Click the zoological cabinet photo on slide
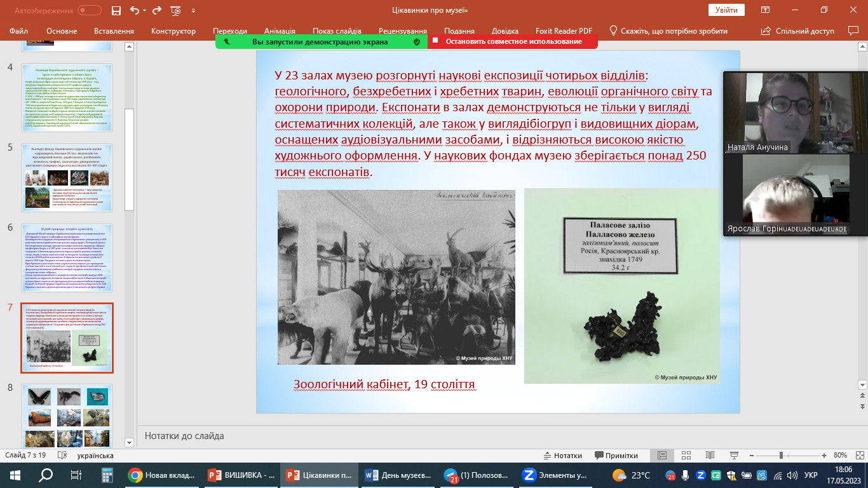868x488 pixels. (397, 277)
